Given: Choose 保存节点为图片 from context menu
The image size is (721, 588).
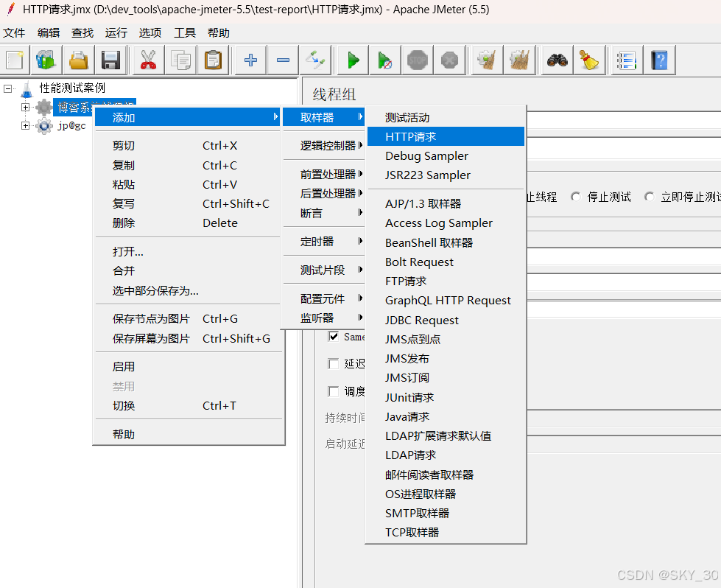Looking at the screenshot, I should 189,319.
